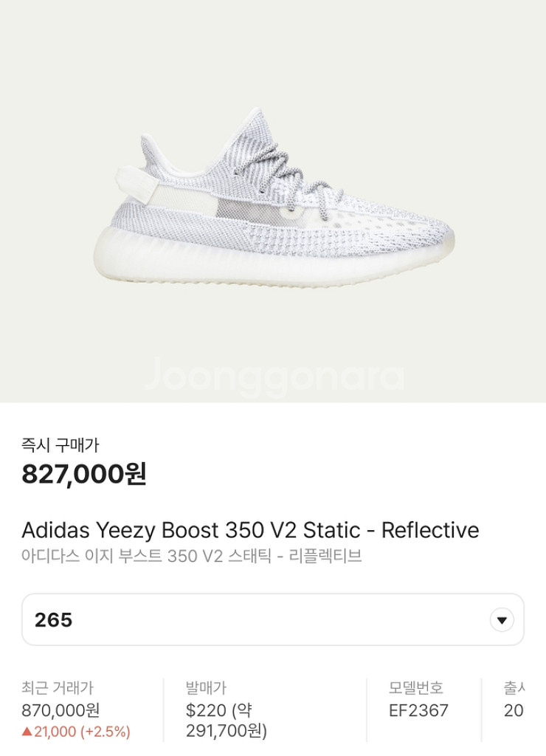The width and height of the screenshot is (546, 756).
Task: Click the size dropdown arrow icon
Action: pyautogui.click(x=502, y=619)
